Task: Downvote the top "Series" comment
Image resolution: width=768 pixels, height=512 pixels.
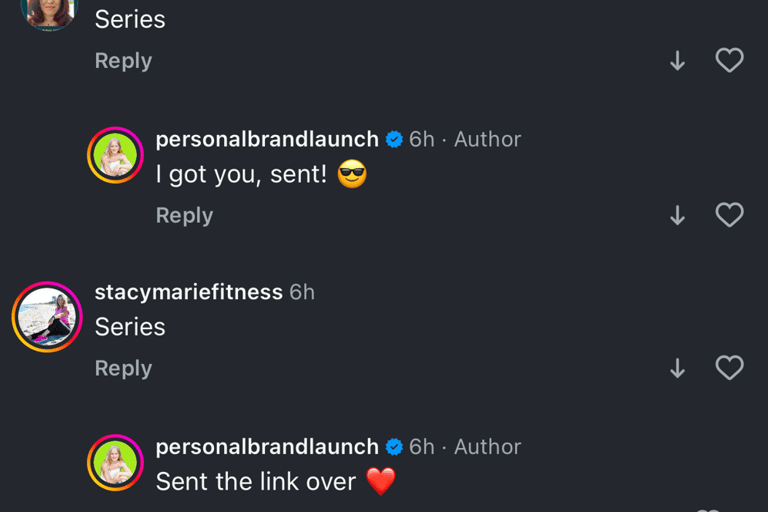Action: (678, 61)
